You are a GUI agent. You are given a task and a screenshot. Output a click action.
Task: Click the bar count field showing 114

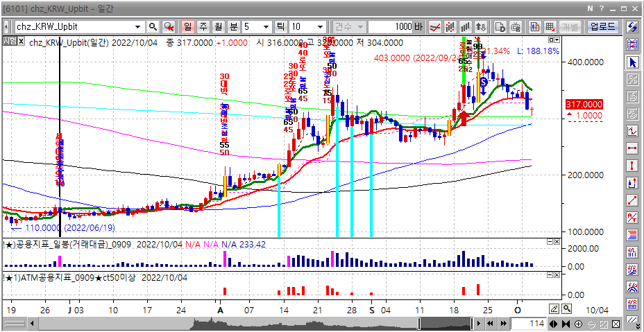coord(529,324)
